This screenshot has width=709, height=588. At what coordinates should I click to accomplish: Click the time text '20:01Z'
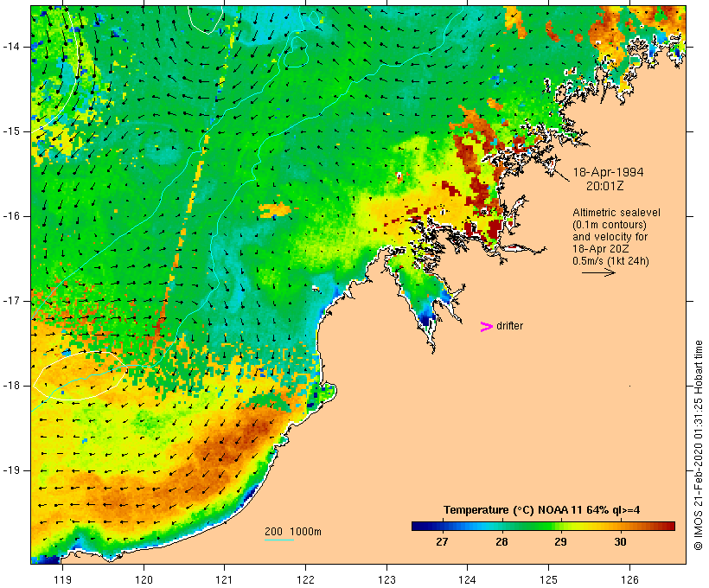pyautogui.click(x=604, y=186)
